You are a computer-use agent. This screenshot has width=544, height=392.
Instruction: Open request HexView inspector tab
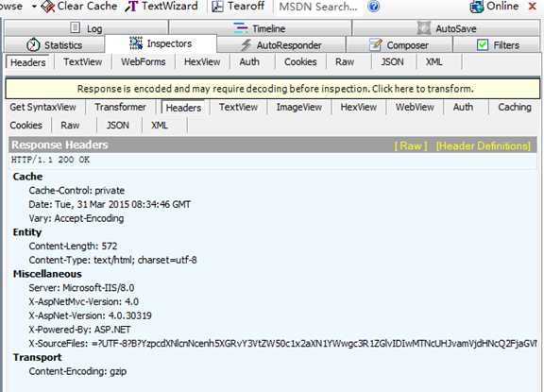point(202,61)
